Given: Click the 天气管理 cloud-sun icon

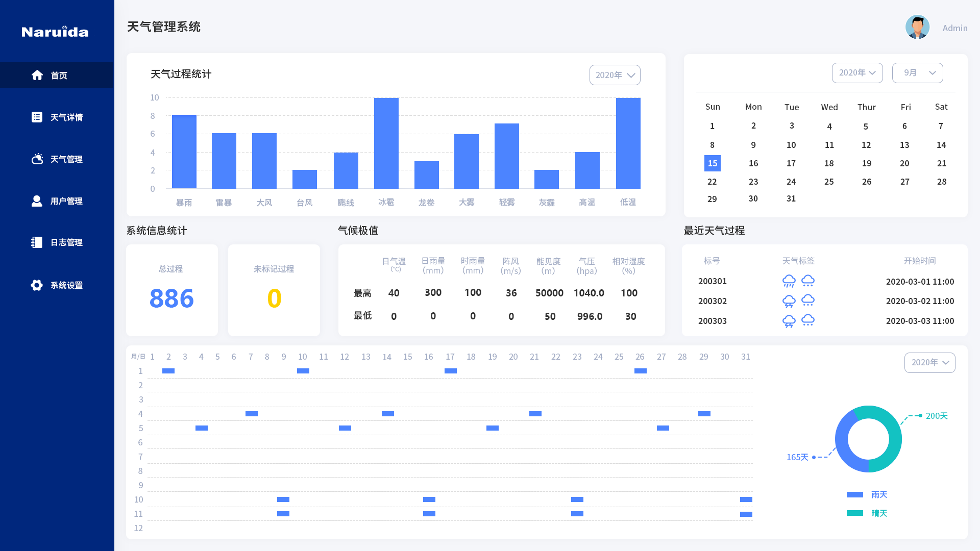Looking at the screenshot, I should point(37,159).
